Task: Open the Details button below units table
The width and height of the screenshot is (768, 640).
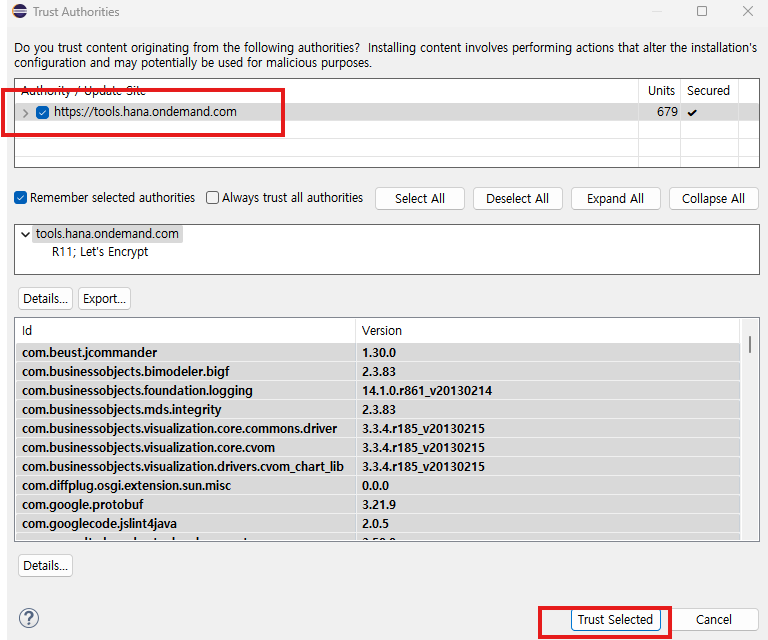Action: pyautogui.click(x=46, y=566)
